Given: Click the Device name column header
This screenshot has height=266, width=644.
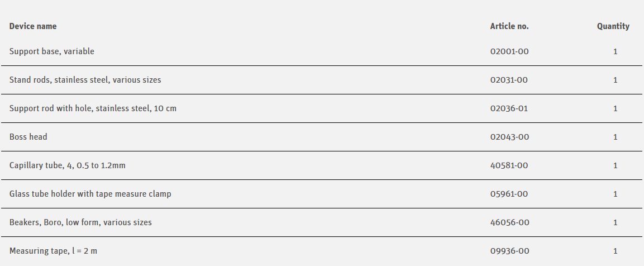Looking at the screenshot, I should tap(33, 26).
